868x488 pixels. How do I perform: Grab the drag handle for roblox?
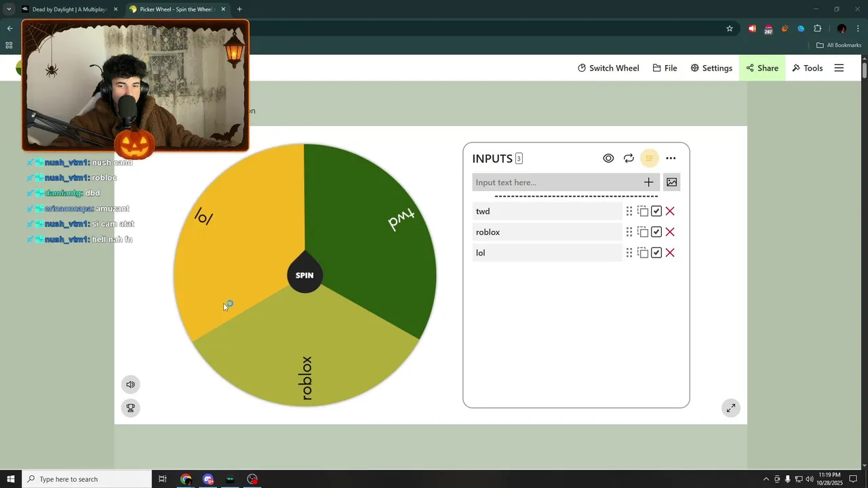coord(629,232)
